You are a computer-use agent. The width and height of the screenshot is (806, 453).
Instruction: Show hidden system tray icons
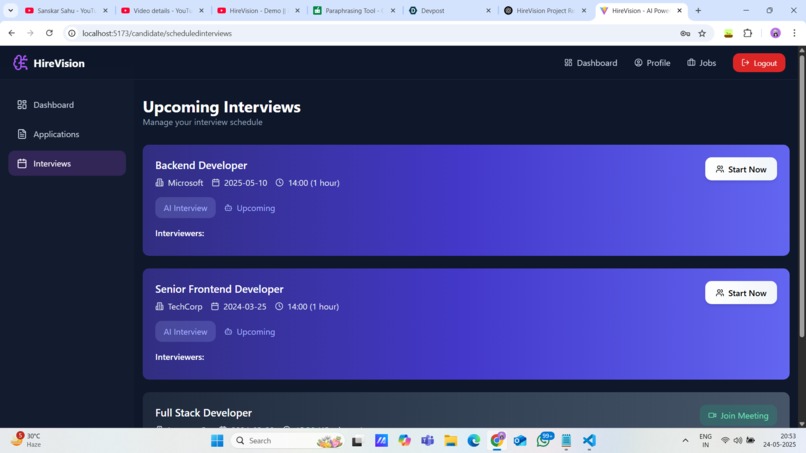click(x=685, y=441)
